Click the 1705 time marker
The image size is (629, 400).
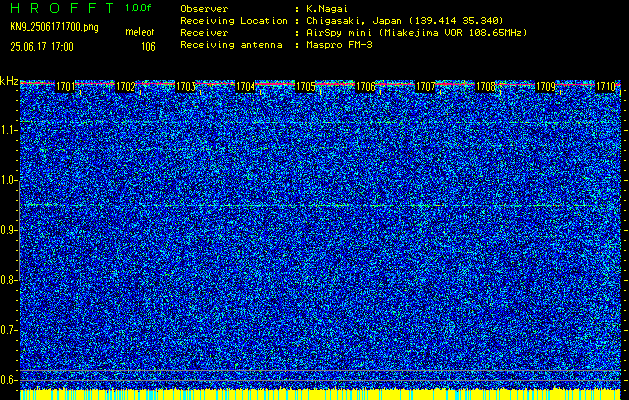[x=305, y=86]
